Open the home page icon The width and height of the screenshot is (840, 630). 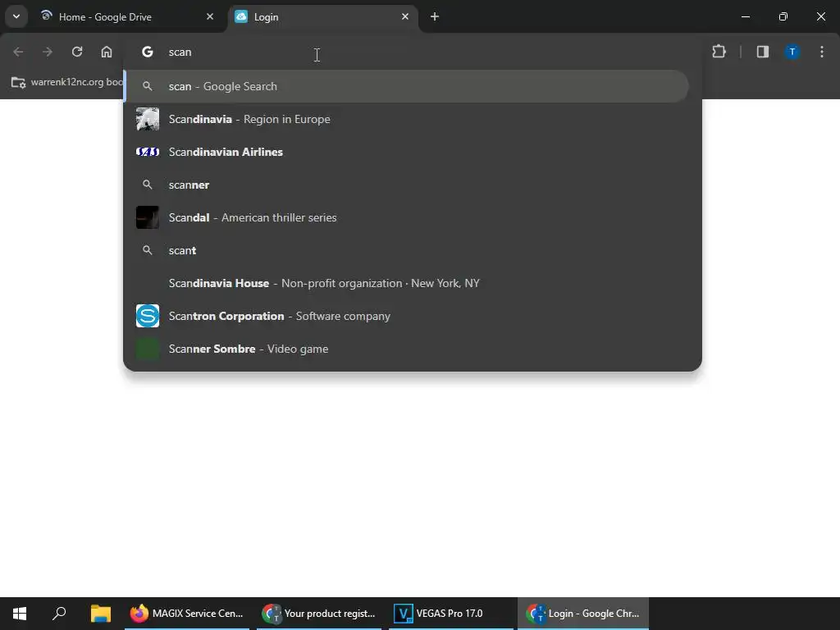pos(107,52)
